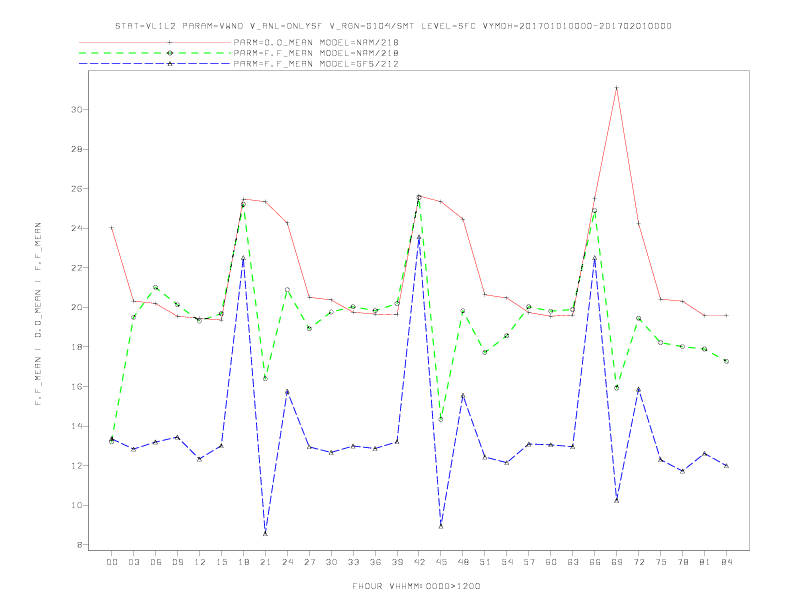Click y-axis tick label 14
The image size is (792, 612).
pos(77,426)
